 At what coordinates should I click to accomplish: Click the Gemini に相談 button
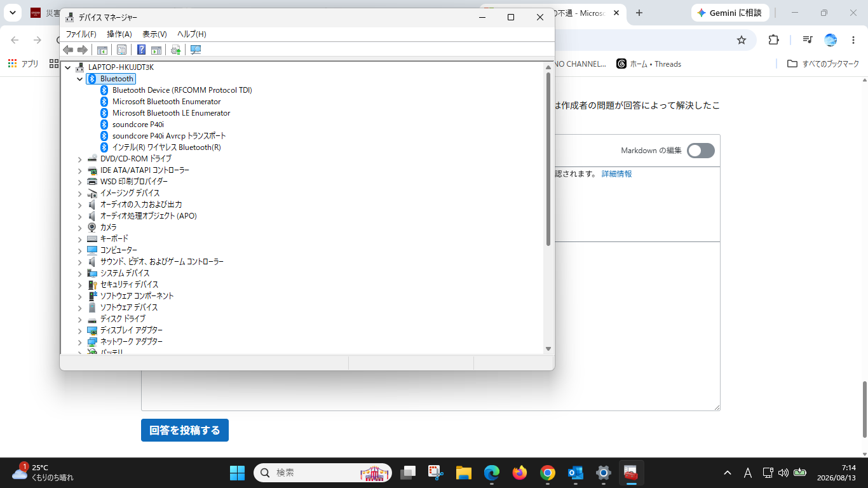point(730,13)
